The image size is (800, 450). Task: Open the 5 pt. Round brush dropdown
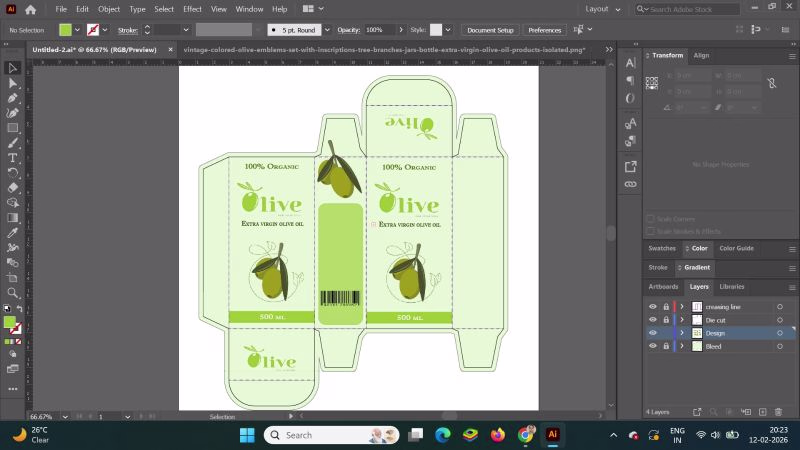tap(327, 30)
